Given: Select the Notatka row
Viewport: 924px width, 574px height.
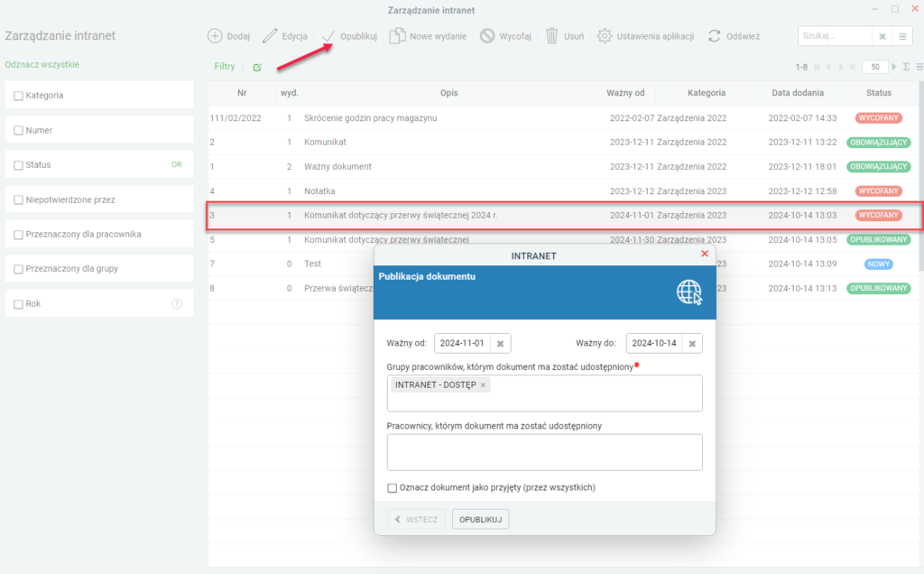Looking at the screenshot, I should pos(563,191).
